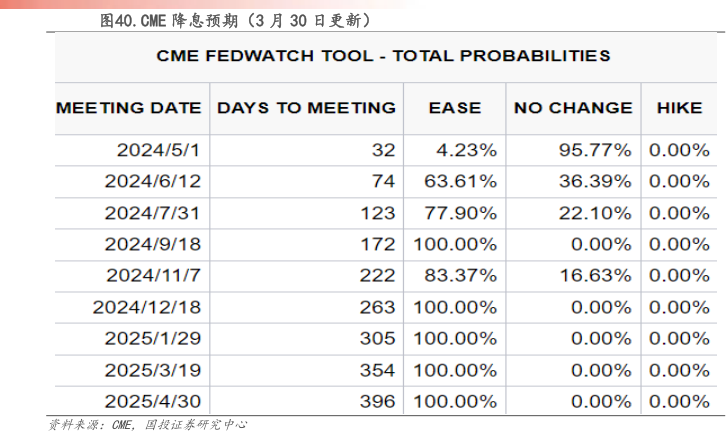Click the 95.77% no change value
Screen dimensions: 727x435
[x=595, y=150]
